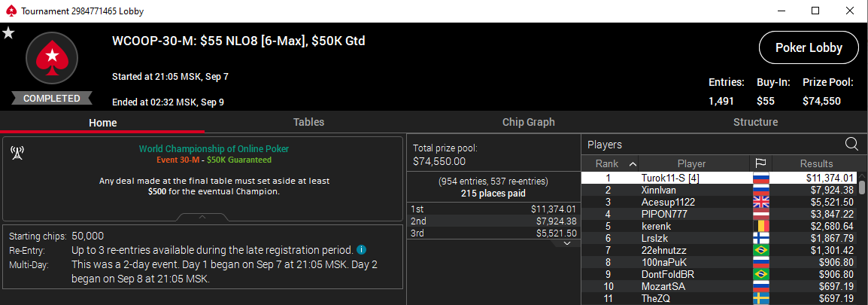Select player row kerenk
The width and height of the screenshot is (868, 305).
(x=720, y=226)
